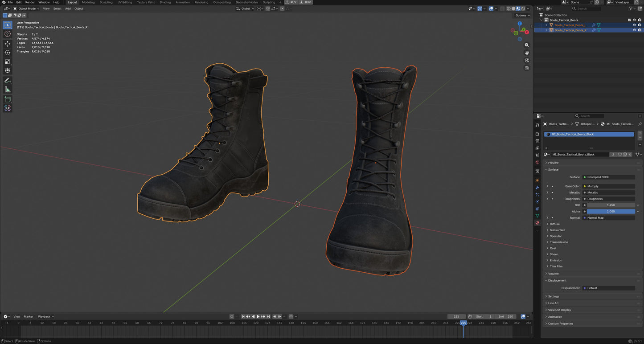644x344 pixels.
Task: Unlink material with the X icon
Action: click(630, 155)
